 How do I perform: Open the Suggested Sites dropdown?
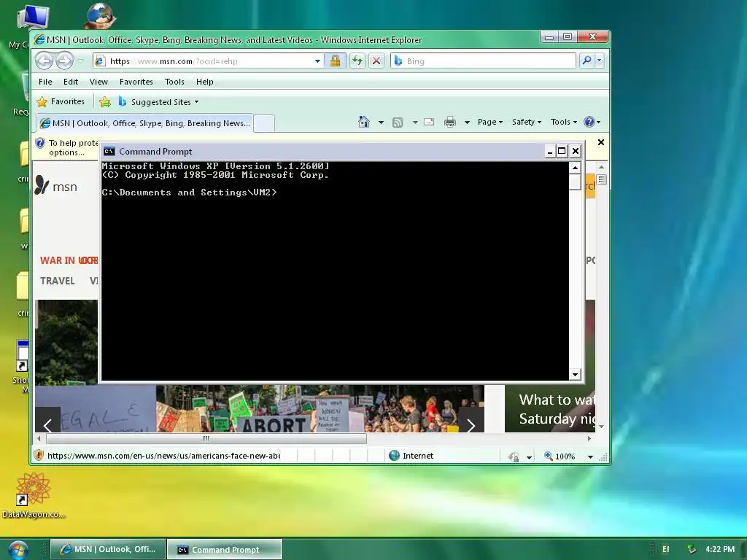click(x=158, y=102)
